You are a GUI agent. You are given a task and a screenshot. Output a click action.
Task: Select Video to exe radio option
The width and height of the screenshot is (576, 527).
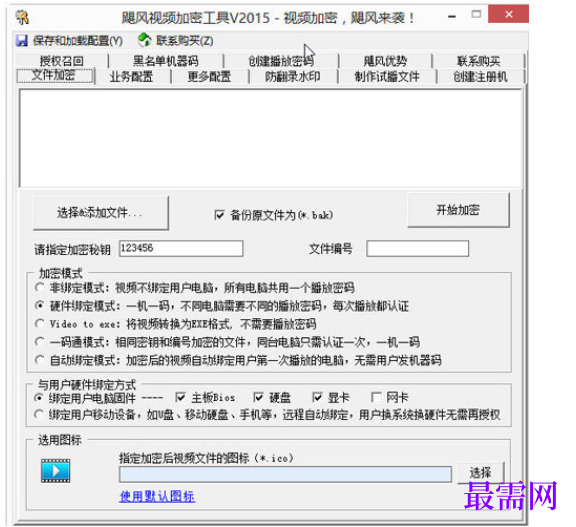[x=40, y=324]
